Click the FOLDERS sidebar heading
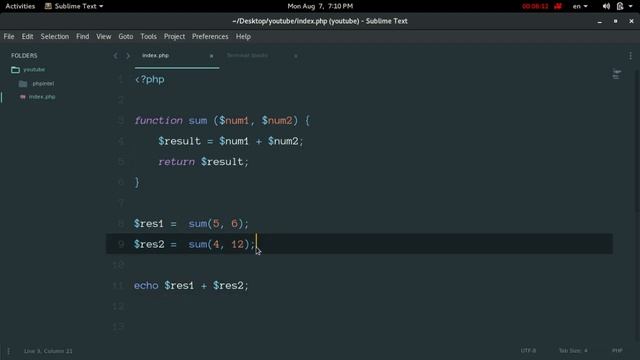 pos(24,56)
